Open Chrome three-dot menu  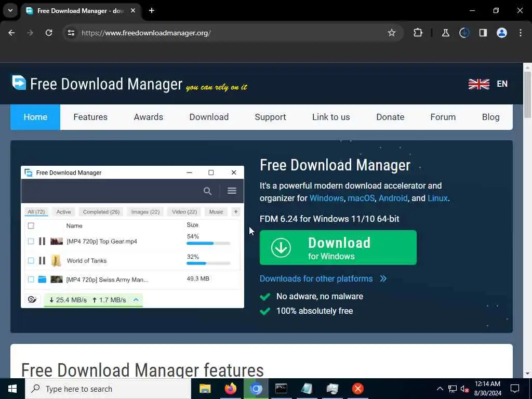521,33
